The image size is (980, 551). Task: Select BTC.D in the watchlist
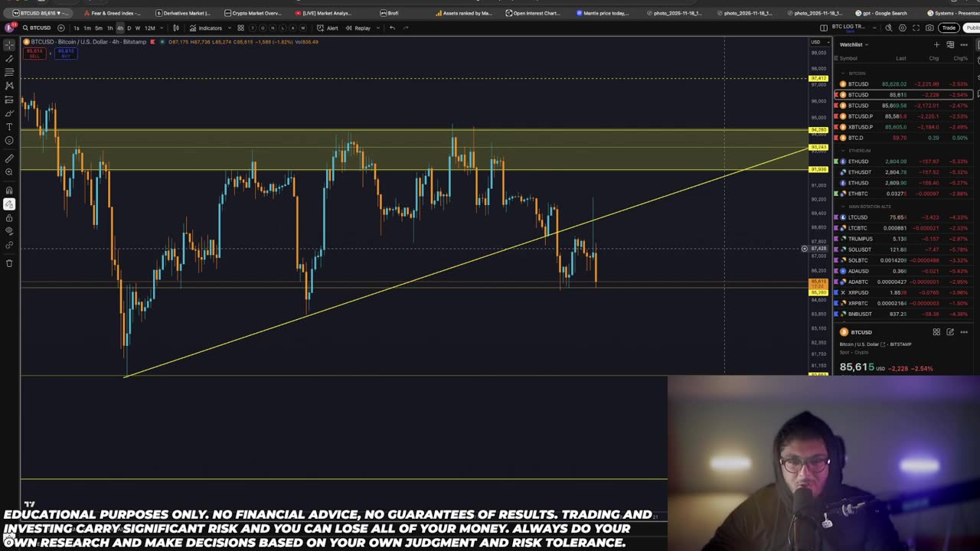903,138
